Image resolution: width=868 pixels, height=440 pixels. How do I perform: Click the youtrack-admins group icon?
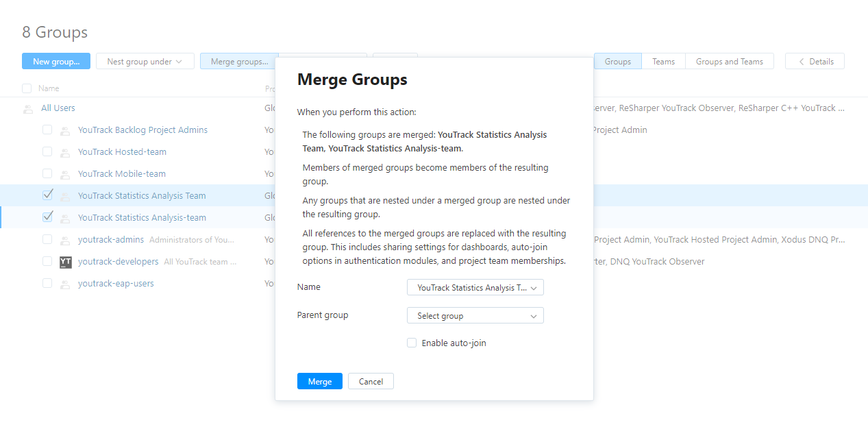[x=65, y=240]
